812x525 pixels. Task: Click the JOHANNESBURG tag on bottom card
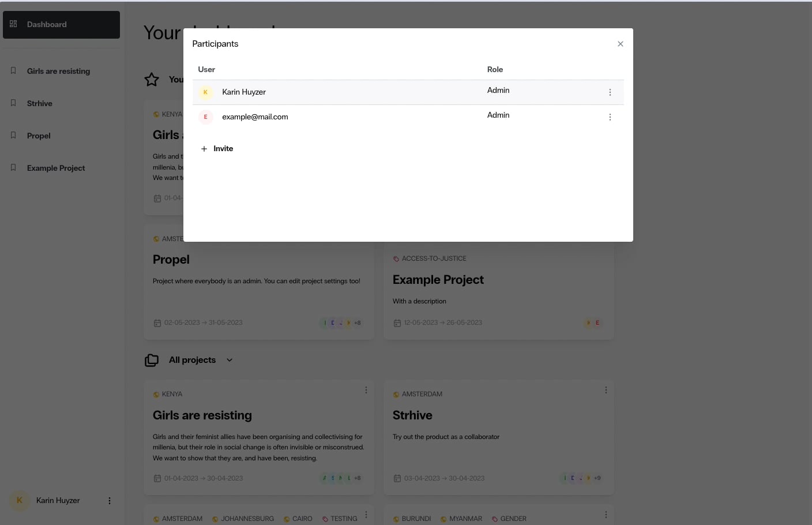[x=243, y=519]
